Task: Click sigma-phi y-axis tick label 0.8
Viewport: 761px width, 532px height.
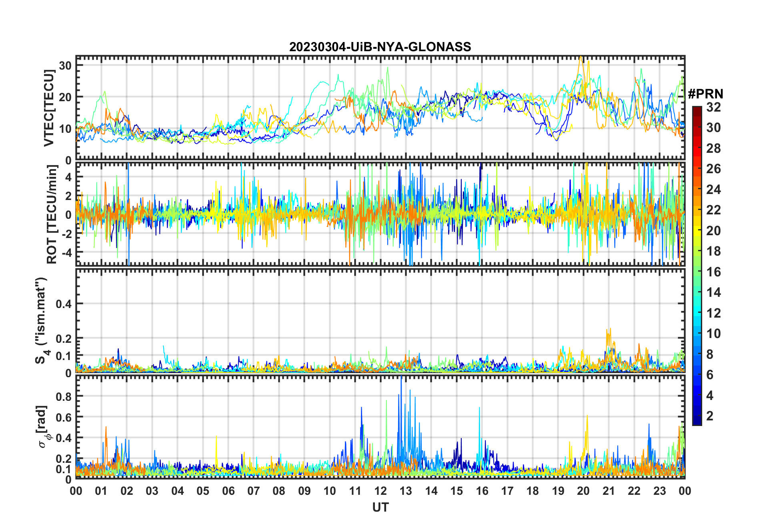Action: tap(64, 396)
